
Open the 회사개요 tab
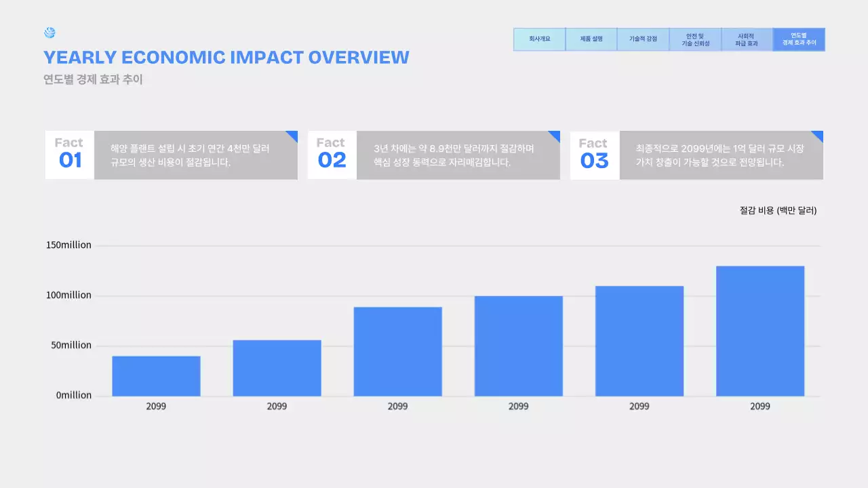(539, 39)
